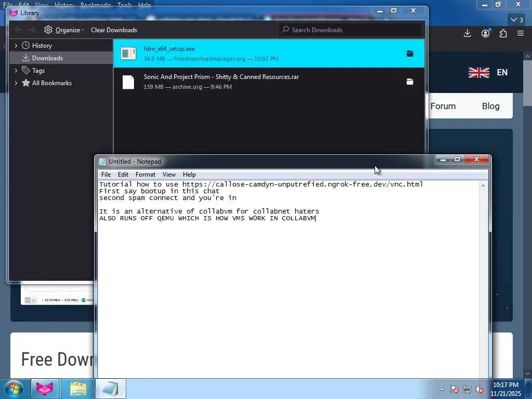Open File Explorer from taskbar
532x399 pixels.
coord(78,389)
